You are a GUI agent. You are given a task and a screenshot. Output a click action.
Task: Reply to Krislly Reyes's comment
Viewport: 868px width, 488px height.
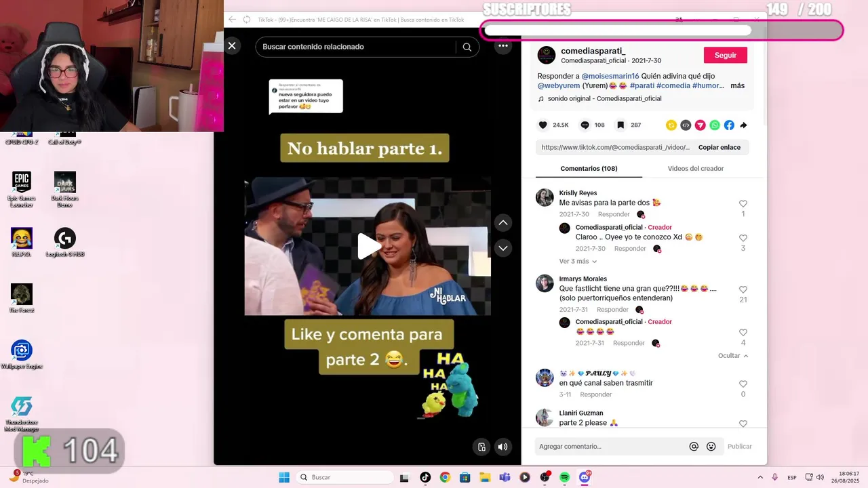614,214
